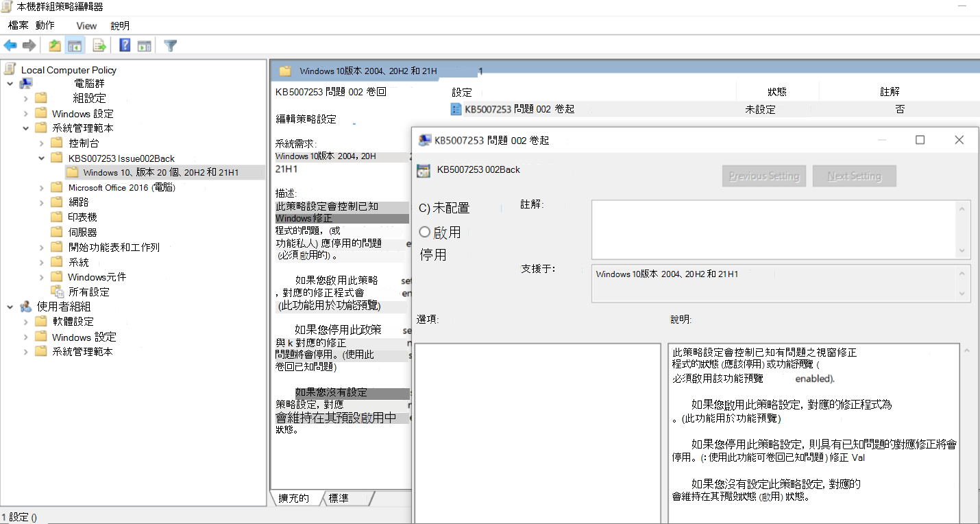The image size is (980, 524).
Task: Click the export list toolbar icon
Action: (x=99, y=46)
